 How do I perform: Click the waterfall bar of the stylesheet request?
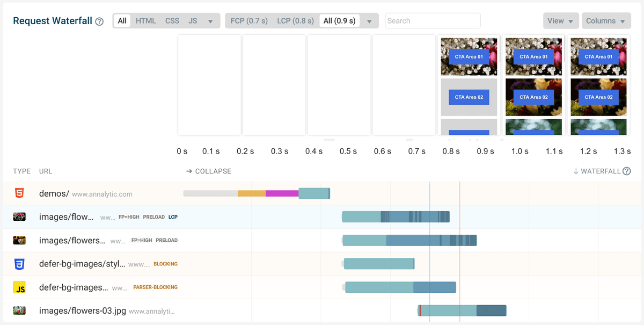378,264
